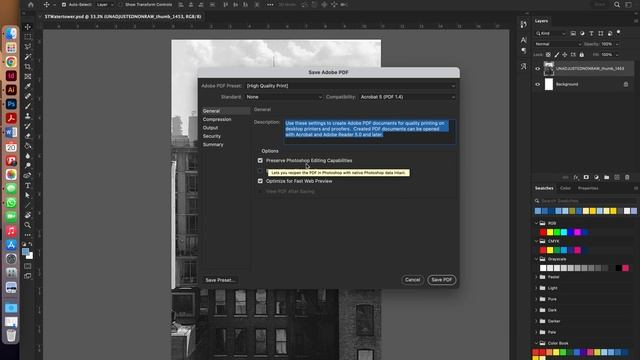Select Security in PDF dialog sidebar
This screenshot has width=640, height=360.
[212, 136]
